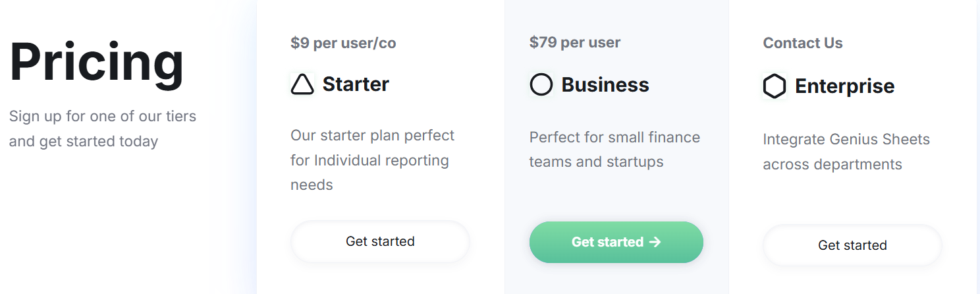The image size is (980, 294).
Task: Click the highlighted Business pricing card
Action: [x=616, y=147]
